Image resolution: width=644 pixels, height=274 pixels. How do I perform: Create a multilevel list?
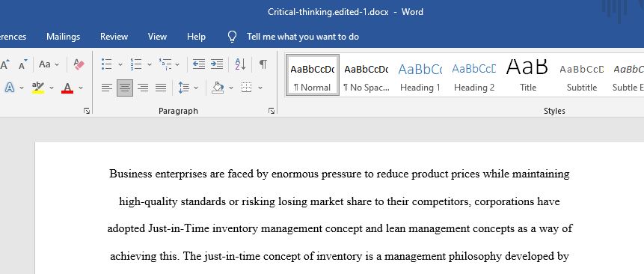point(165,64)
